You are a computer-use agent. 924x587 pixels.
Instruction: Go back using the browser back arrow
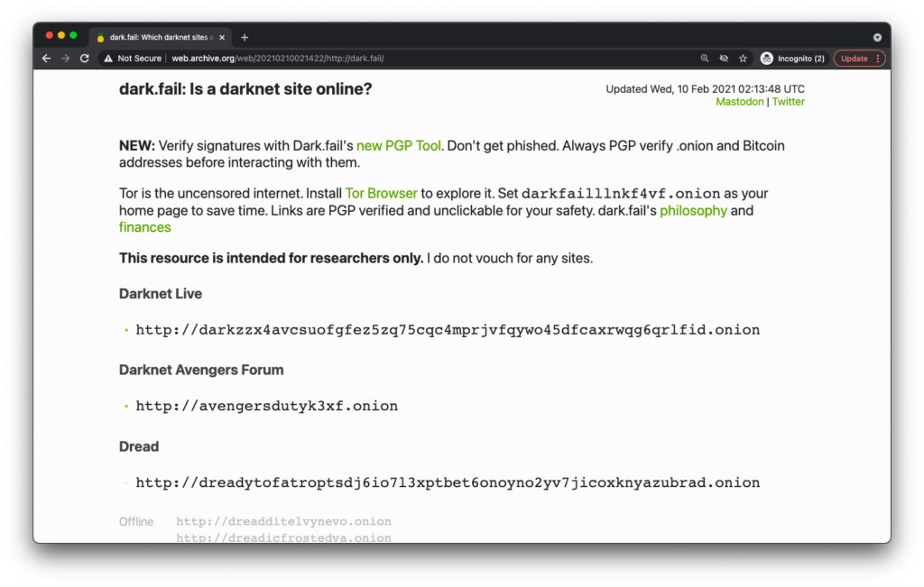pyautogui.click(x=47, y=59)
